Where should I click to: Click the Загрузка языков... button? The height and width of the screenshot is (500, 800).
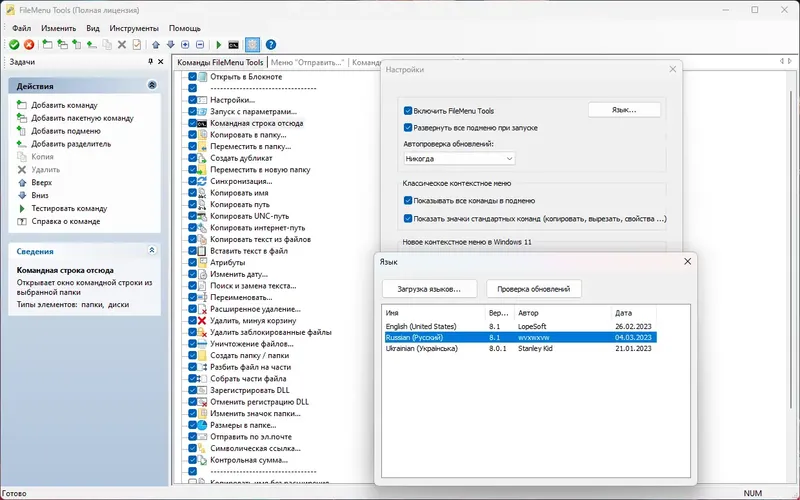coord(429,289)
